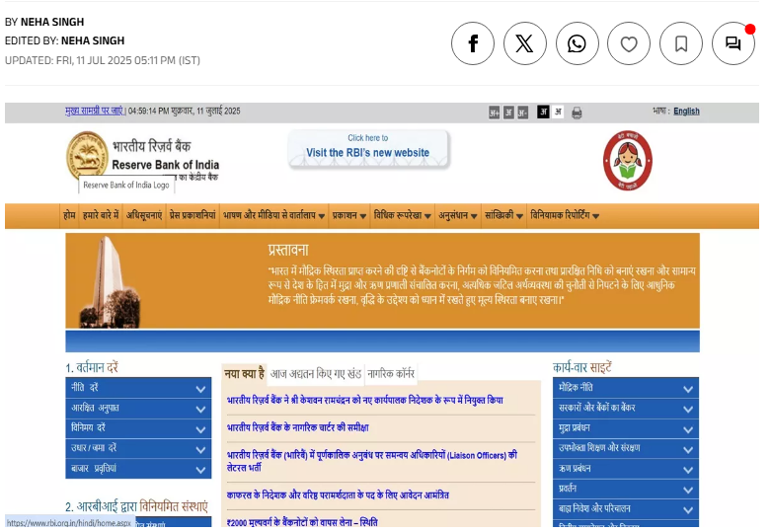The height and width of the screenshot is (532, 771).
Task: Click the Reserve Bank of India logo
Action: pos(87,155)
